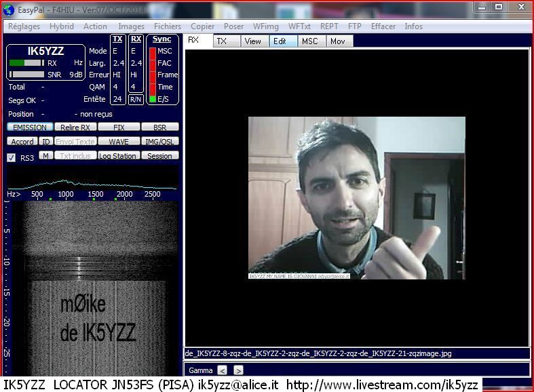Click the Gamma increase arrow
Image resolution: width=534 pixels, height=392 pixels.
pyautogui.click(x=238, y=370)
